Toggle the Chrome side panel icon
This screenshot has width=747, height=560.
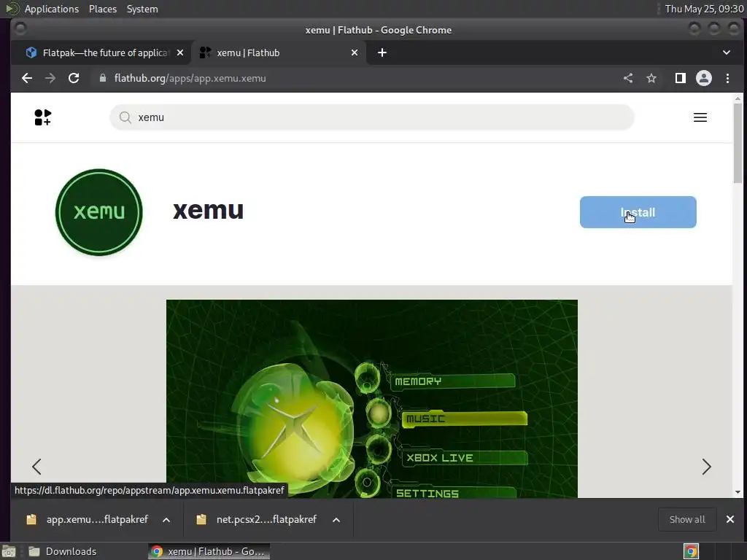click(x=681, y=78)
